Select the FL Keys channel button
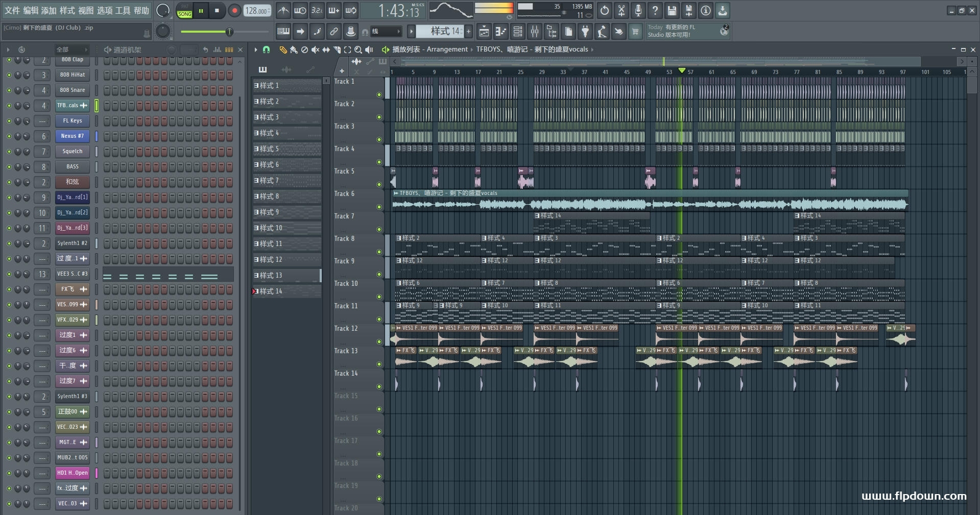This screenshot has width=980, height=515. pos(72,121)
